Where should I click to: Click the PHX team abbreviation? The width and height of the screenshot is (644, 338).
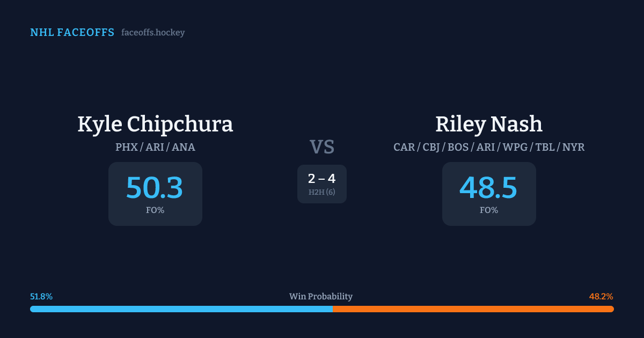coord(126,147)
